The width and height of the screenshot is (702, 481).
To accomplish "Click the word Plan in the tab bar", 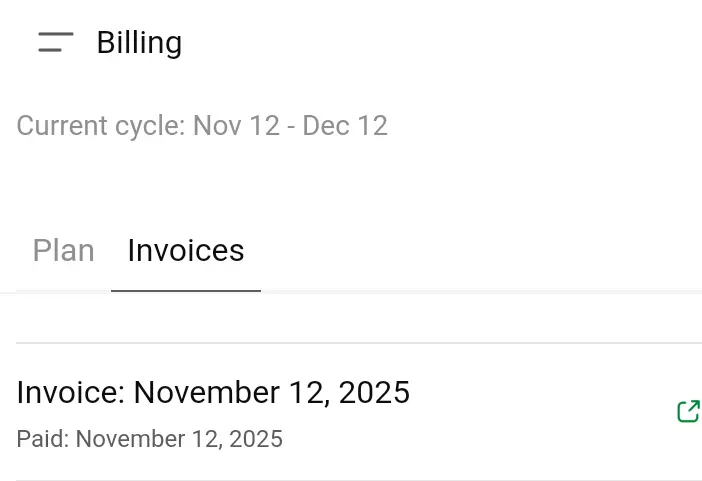I will pos(64,250).
